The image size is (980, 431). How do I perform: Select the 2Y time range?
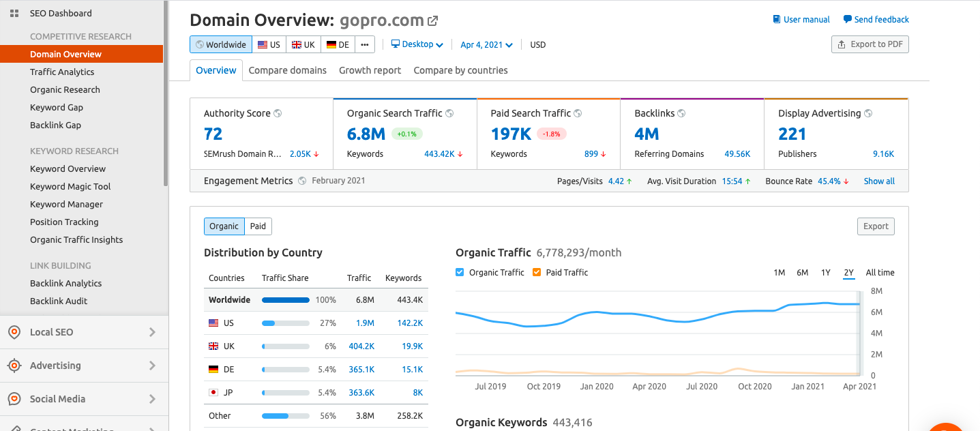coord(848,272)
